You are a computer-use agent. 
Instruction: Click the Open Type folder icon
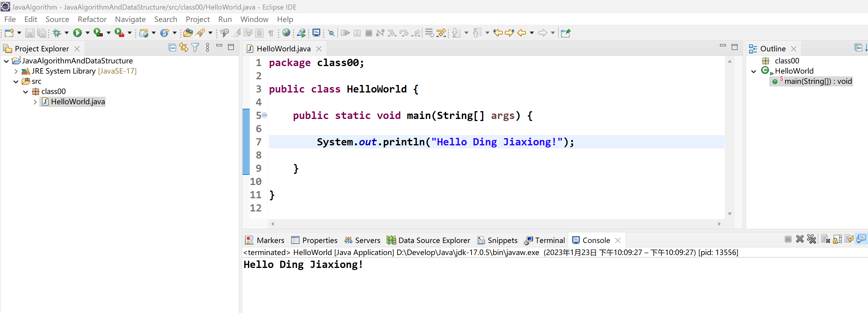click(188, 33)
